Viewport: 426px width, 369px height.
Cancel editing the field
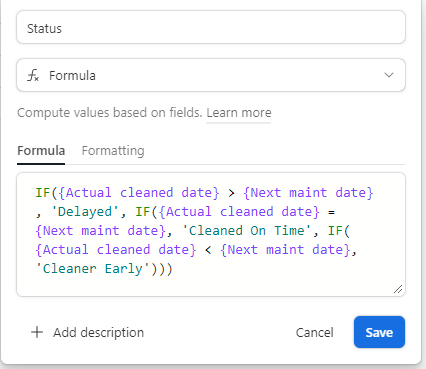coord(314,332)
